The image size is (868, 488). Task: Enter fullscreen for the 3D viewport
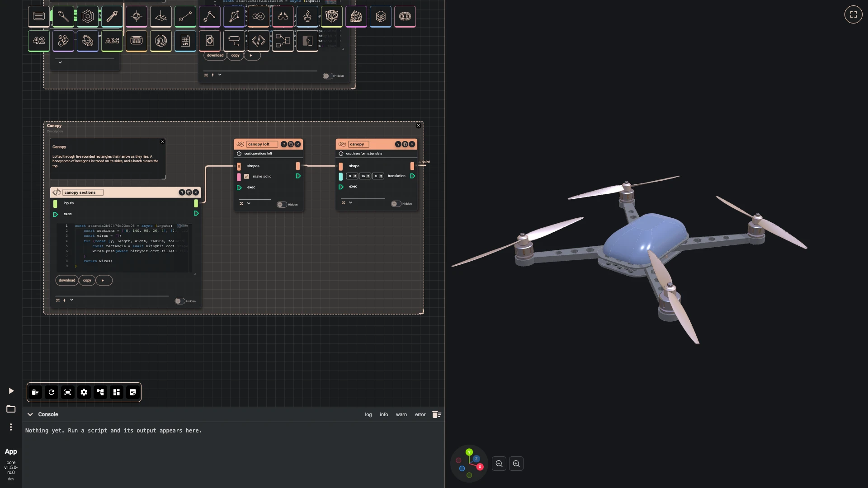click(x=854, y=14)
